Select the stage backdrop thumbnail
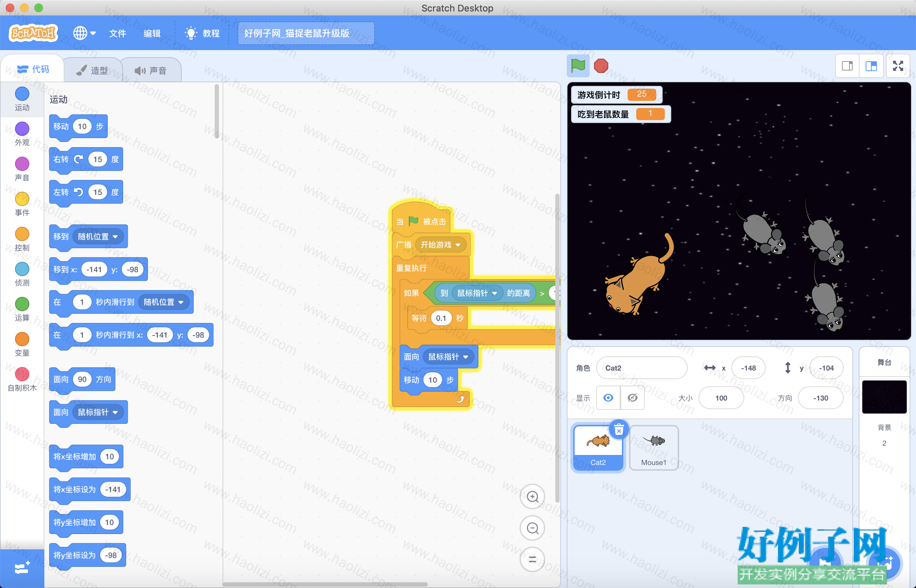916x588 pixels. point(884,397)
